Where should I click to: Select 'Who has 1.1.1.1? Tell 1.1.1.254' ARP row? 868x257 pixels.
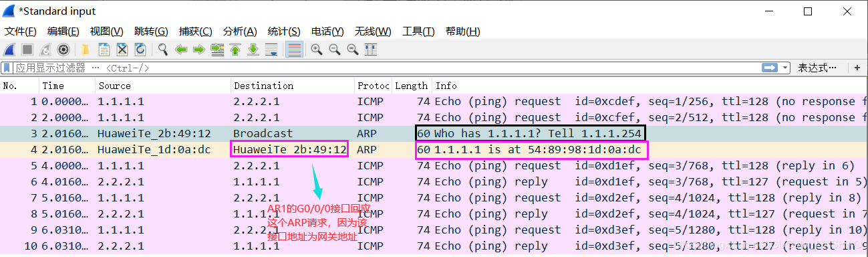point(434,134)
